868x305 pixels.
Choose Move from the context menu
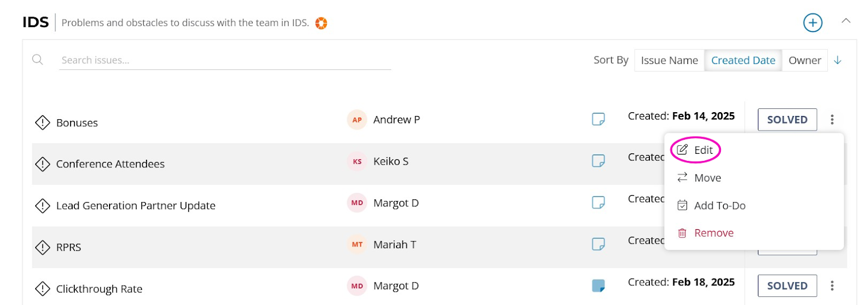699,178
